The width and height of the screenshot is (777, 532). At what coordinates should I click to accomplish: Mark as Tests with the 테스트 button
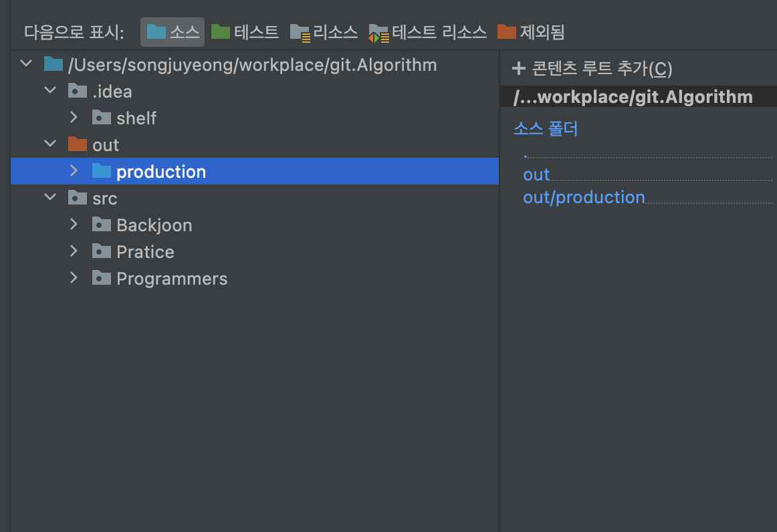245,32
